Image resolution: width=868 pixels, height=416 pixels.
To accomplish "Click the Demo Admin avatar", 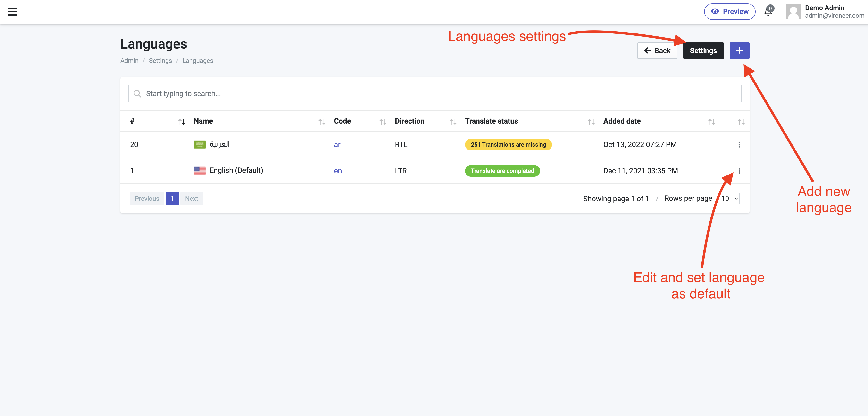I will click(x=793, y=11).
